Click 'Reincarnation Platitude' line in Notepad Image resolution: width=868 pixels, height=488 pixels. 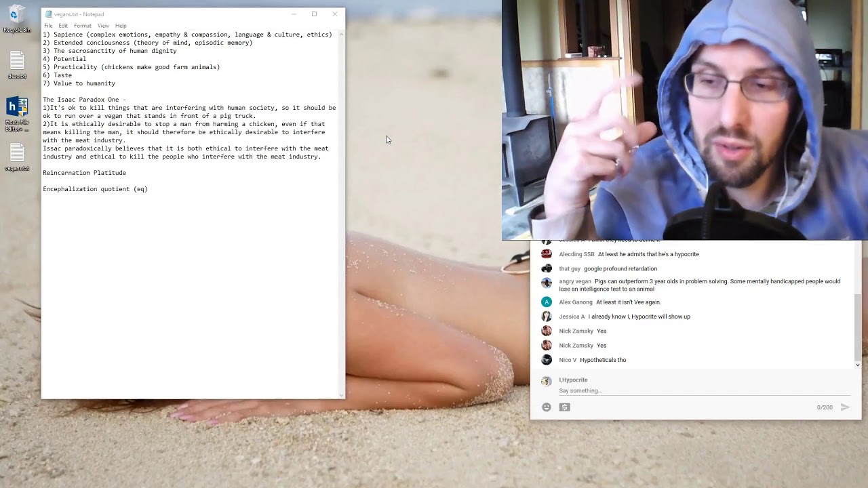[84, 173]
